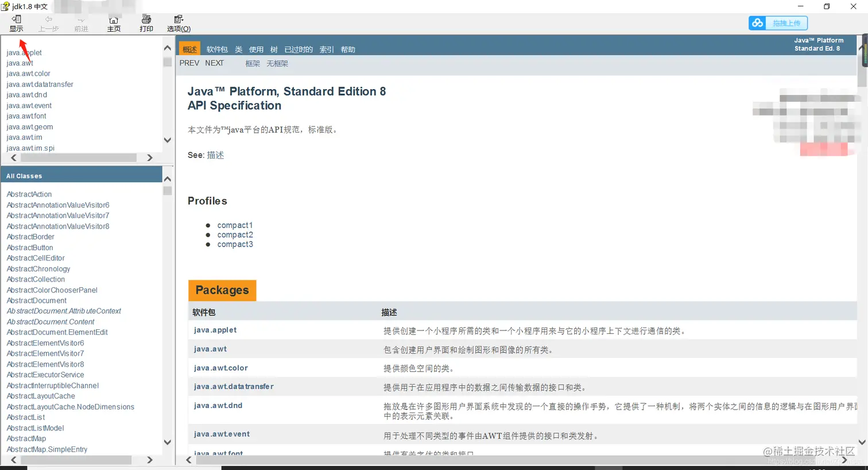This screenshot has width=868, height=470.
Task: Go to 主页 (Home) via toolbar icon
Action: click(x=114, y=24)
